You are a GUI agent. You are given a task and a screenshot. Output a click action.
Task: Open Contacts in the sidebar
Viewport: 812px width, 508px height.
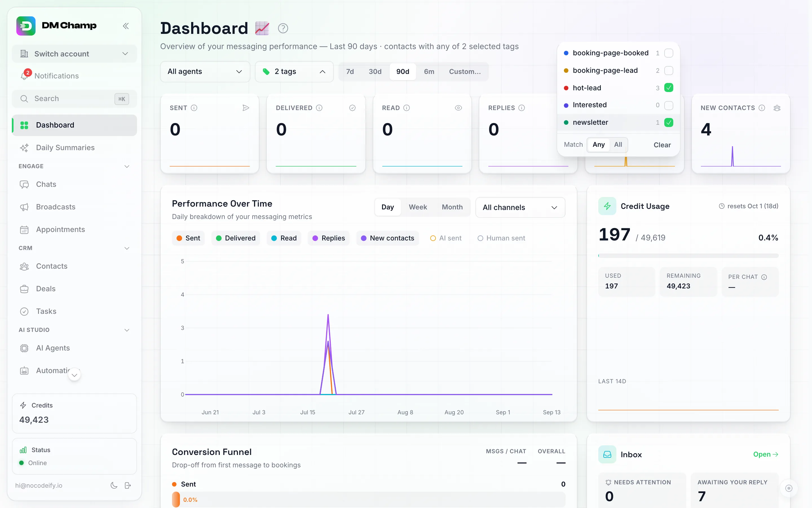pyautogui.click(x=74, y=266)
